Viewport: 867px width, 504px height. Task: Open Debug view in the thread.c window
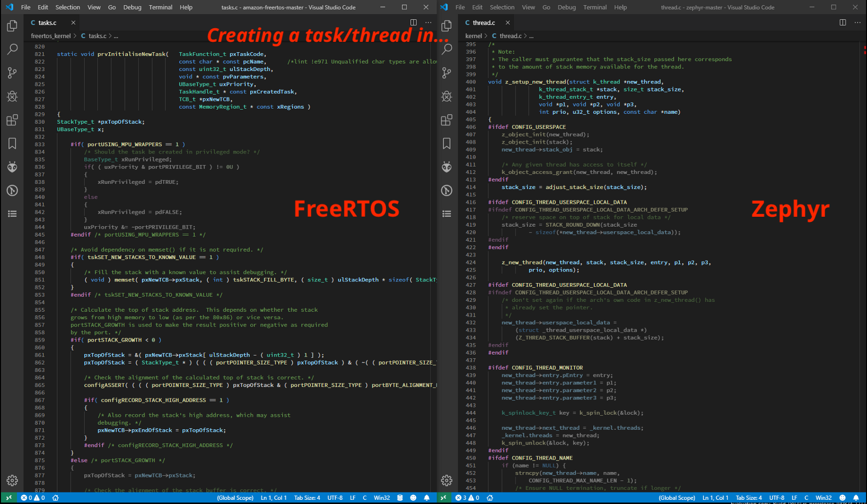[447, 96]
